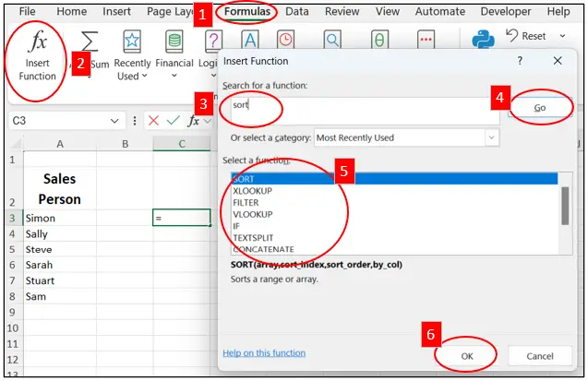
Task: Click the Select All corner triangle
Action: 16,144
